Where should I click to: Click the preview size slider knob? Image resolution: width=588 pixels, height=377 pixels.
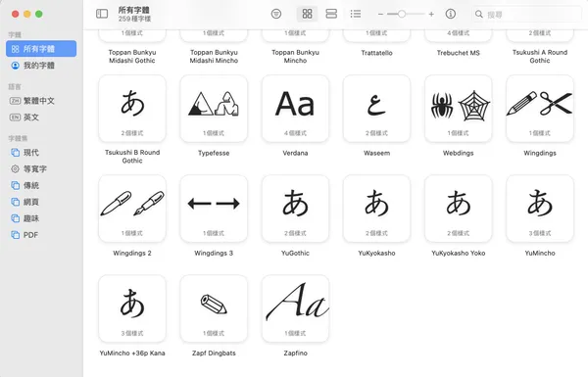click(x=402, y=15)
